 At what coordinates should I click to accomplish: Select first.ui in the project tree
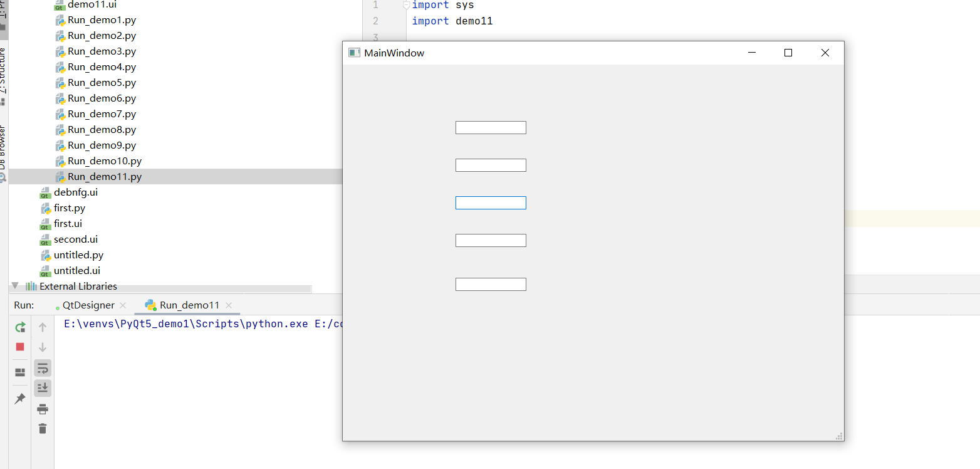click(x=68, y=224)
